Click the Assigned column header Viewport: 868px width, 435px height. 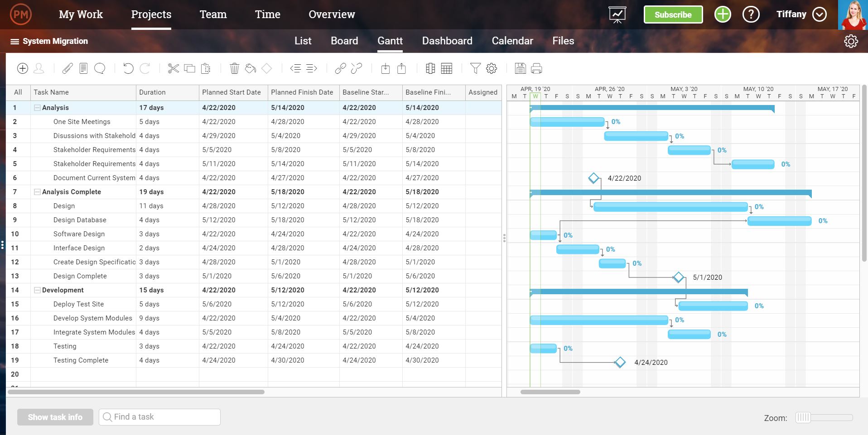pos(483,92)
